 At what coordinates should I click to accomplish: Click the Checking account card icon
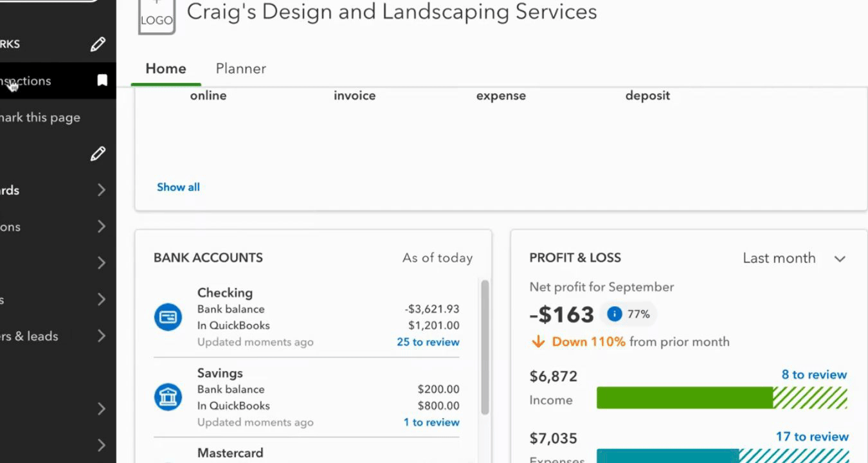pyautogui.click(x=168, y=317)
